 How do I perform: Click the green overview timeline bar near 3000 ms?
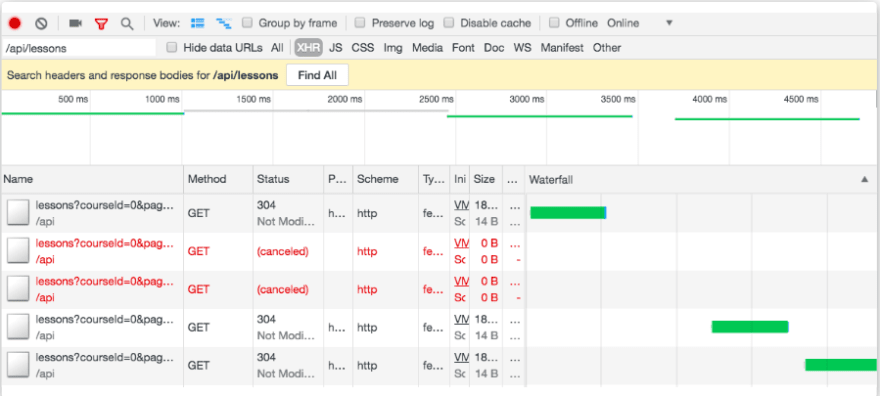coord(539,116)
